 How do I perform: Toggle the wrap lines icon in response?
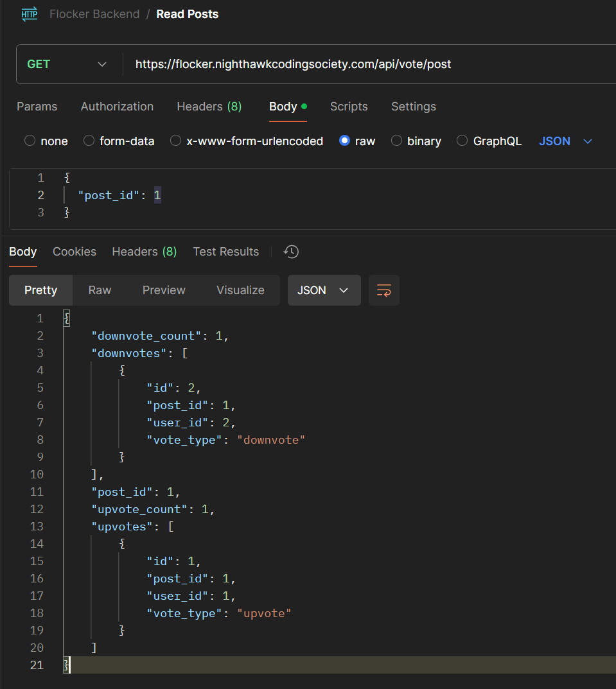pos(384,290)
